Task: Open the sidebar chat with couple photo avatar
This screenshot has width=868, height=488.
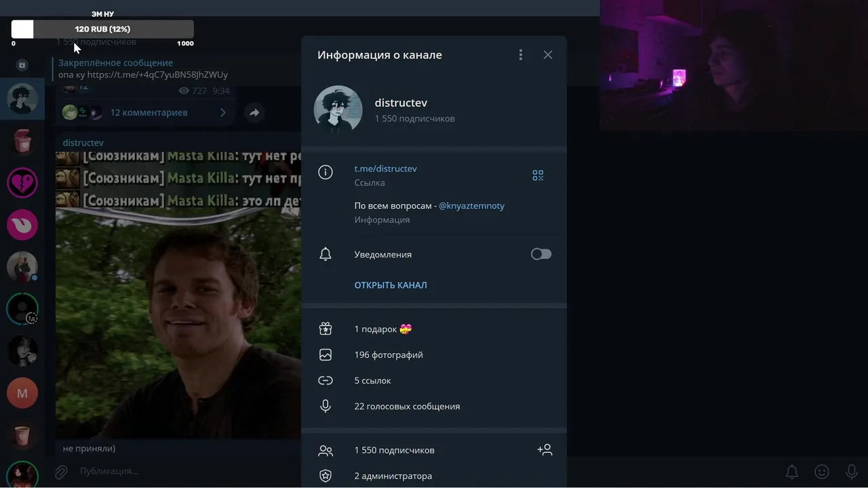Action: pos(22,267)
